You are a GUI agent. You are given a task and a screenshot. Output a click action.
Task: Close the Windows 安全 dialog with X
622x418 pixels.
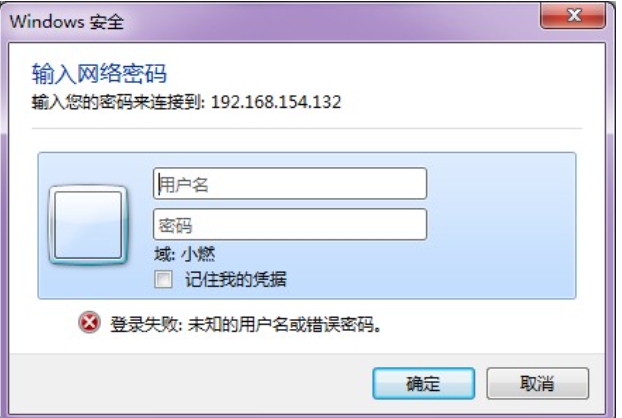click(573, 16)
